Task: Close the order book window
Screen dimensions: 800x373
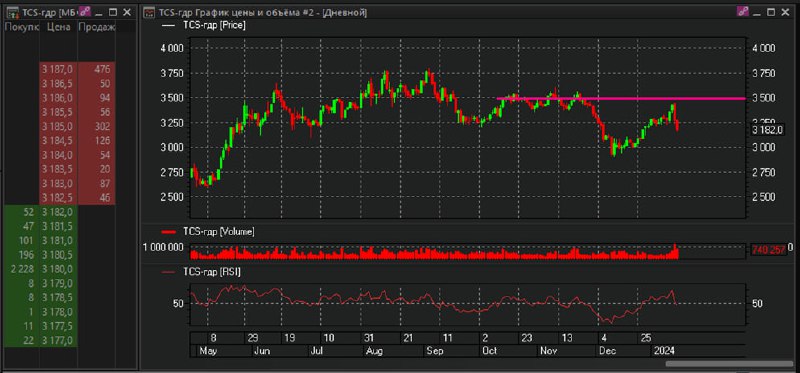Action: tap(128, 12)
